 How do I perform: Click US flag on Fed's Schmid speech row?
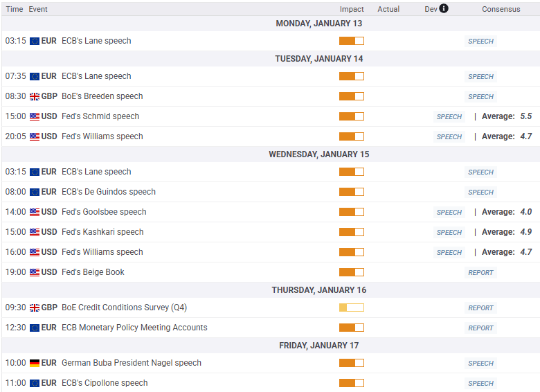(x=35, y=116)
